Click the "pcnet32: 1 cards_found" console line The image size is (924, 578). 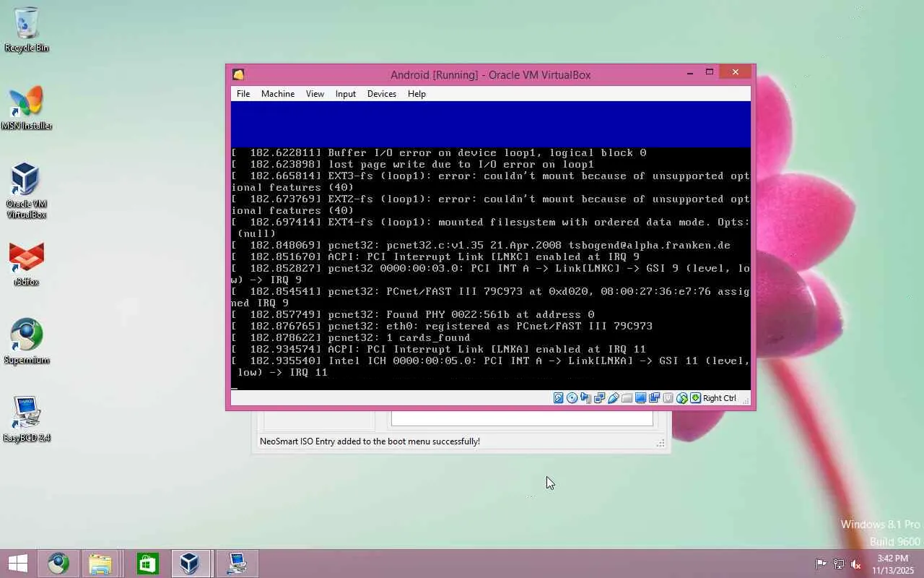(351, 338)
